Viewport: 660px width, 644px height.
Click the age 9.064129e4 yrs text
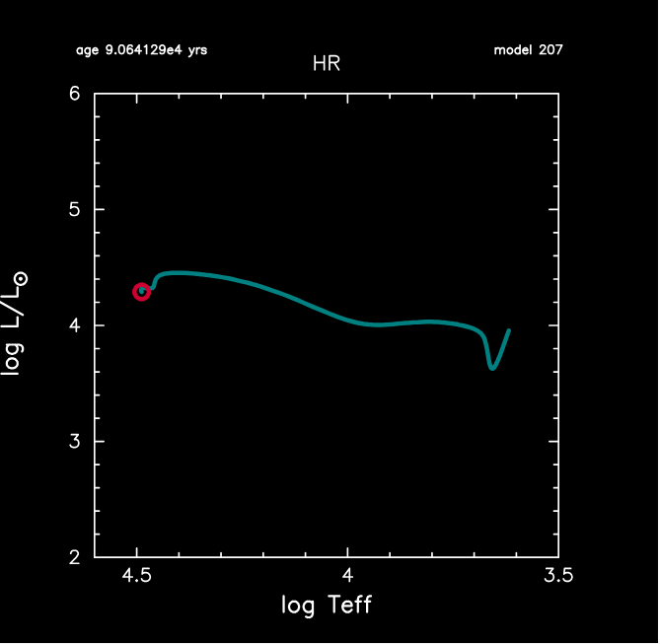coord(141,49)
